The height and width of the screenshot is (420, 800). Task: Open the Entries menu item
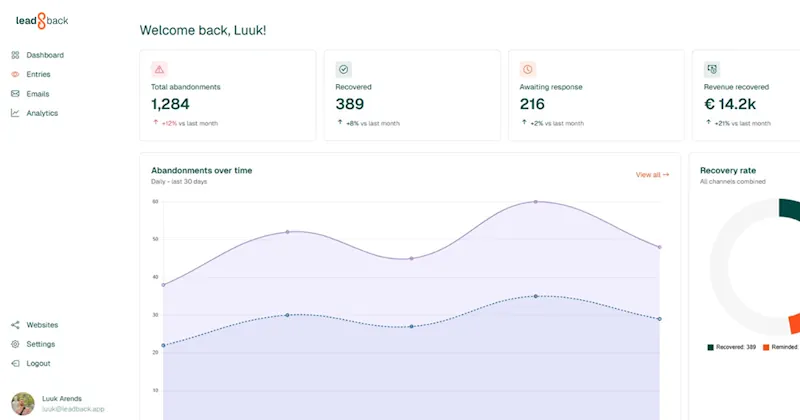pyautogui.click(x=38, y=75)
